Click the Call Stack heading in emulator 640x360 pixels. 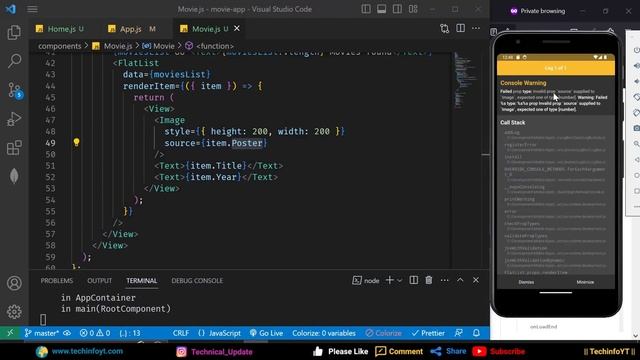click(x=513, y=122)
